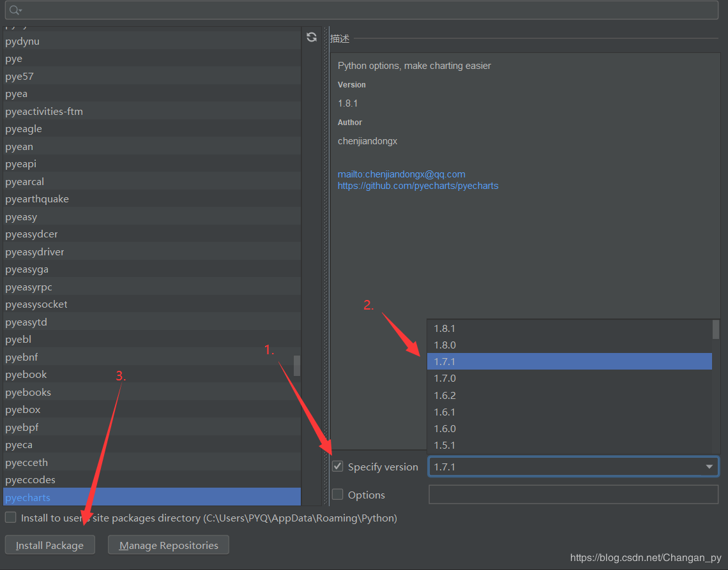Image resolution: width=728 pixels, height=570 pixels.
Task: Click the chenjiandongx mailto link
Action: [401, 174]
